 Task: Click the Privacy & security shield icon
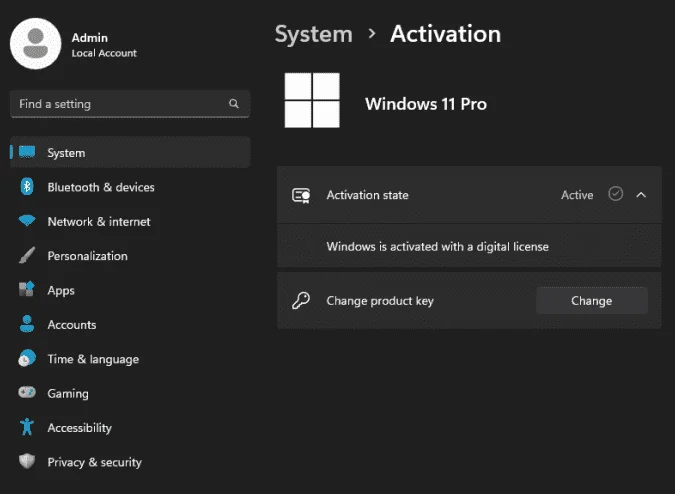click(x=27, y=461)
